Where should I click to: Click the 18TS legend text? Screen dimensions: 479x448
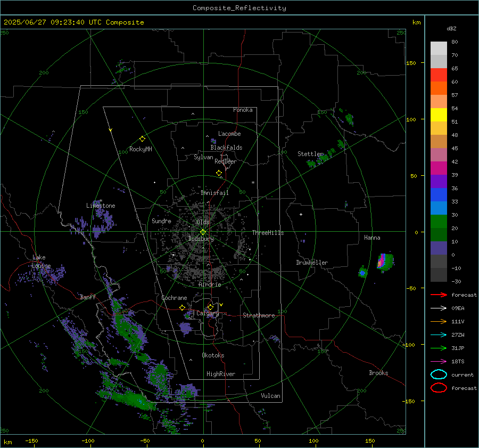tap(458, 362)
